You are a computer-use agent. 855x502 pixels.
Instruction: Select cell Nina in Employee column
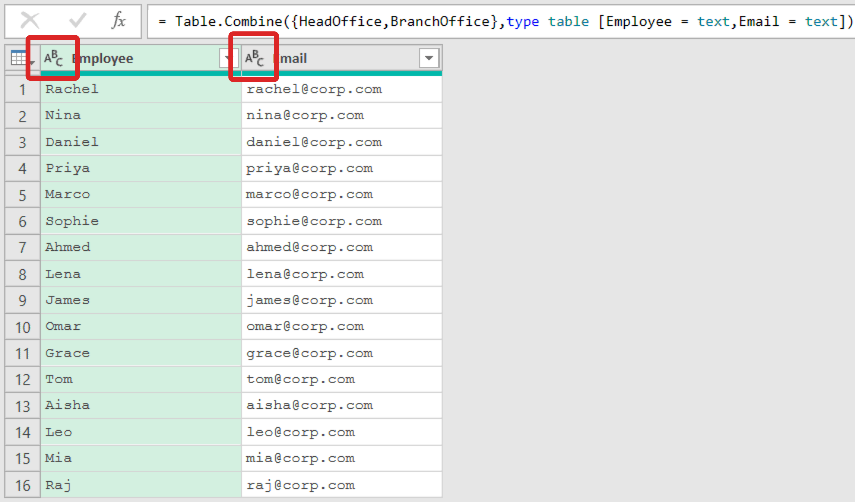(141, 116)
